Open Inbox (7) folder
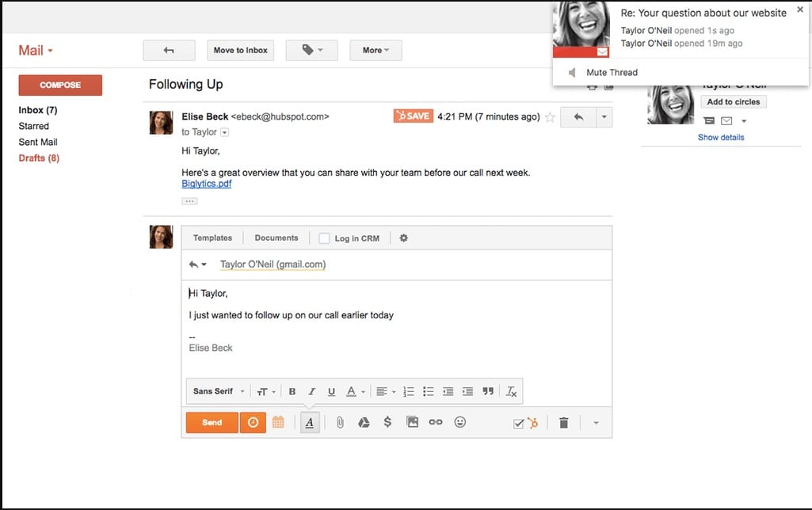Screen dimensions: 812x510 tap(38, 110)
